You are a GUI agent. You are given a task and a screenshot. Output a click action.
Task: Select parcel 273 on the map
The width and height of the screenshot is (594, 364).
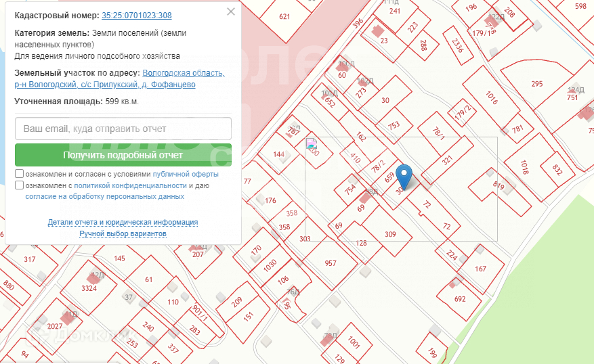361,93
